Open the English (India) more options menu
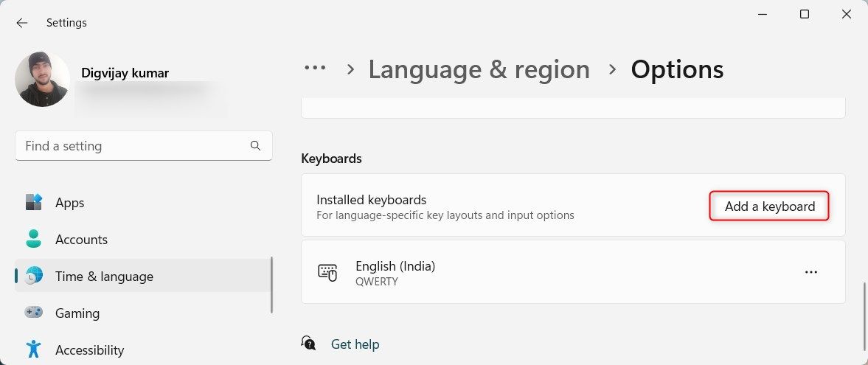 pyautogui.click(x=811, y=272)
